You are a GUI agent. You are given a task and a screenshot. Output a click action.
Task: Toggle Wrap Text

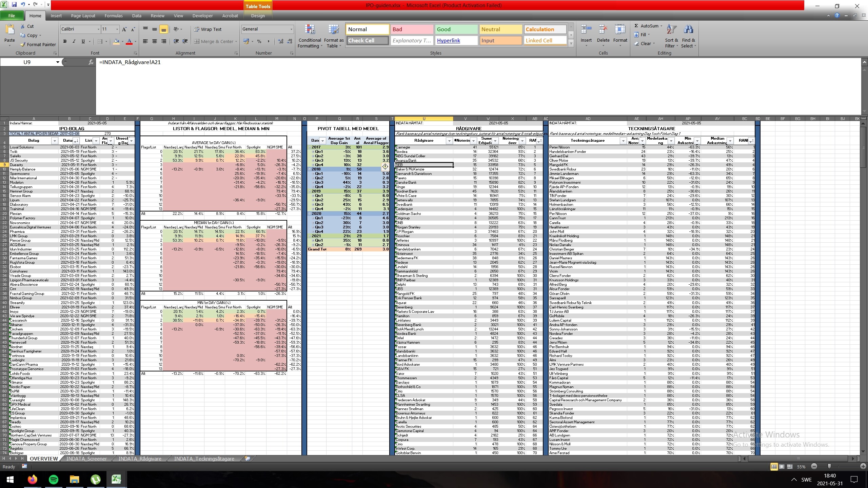(208, 29)
